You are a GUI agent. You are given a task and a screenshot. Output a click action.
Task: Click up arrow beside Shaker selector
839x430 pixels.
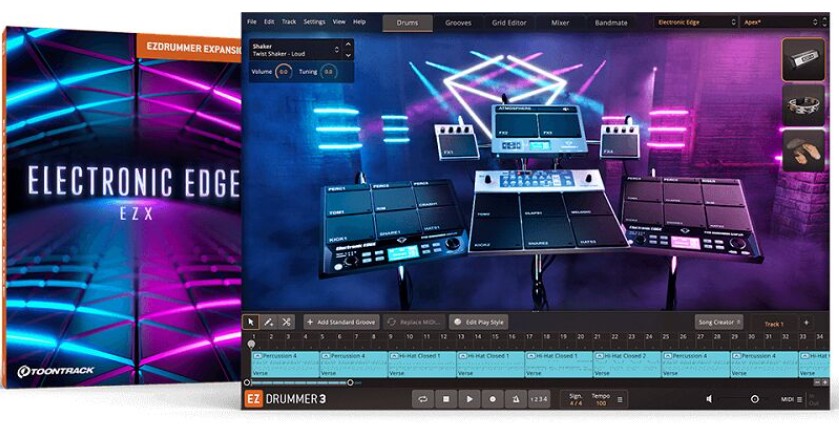pos(348,44)
